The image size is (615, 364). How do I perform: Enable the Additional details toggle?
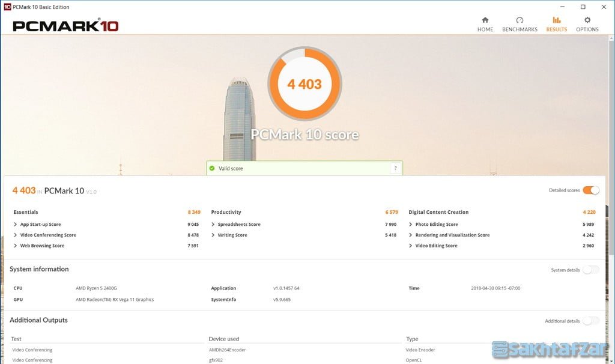point(590,321)
